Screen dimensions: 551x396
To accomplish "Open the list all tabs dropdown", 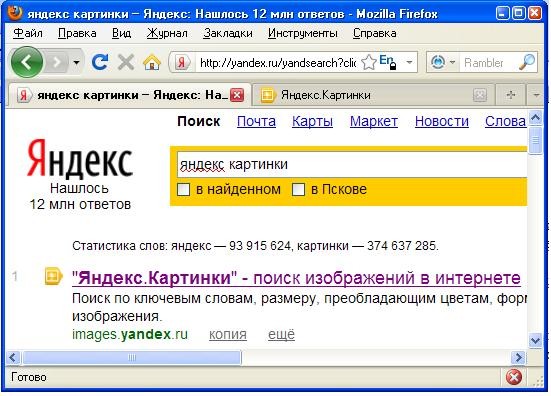I will click(x=536, y=95).
